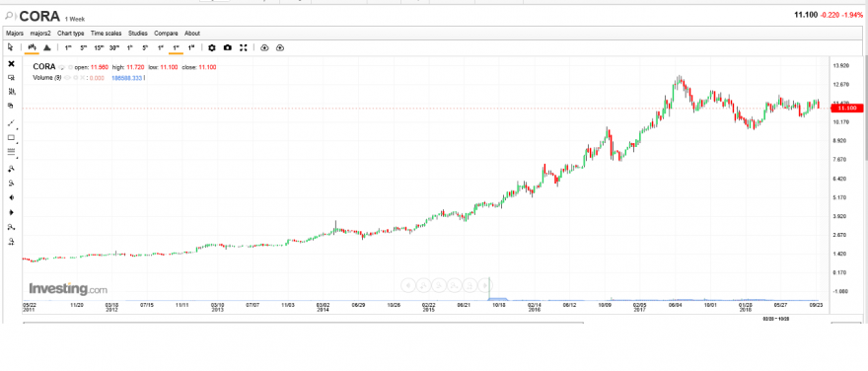Enter fullscreen mode with expand-arrows icon

(x=243, y=47)
